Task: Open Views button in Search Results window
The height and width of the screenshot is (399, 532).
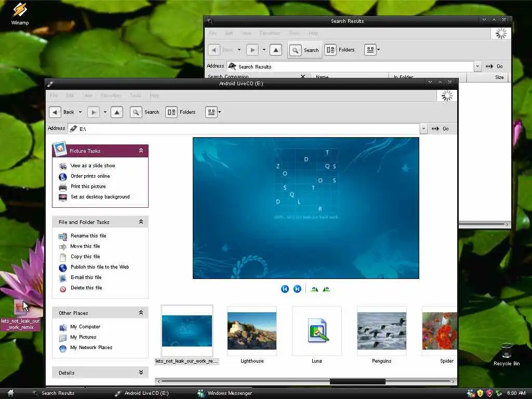Action: click(370, 50)
